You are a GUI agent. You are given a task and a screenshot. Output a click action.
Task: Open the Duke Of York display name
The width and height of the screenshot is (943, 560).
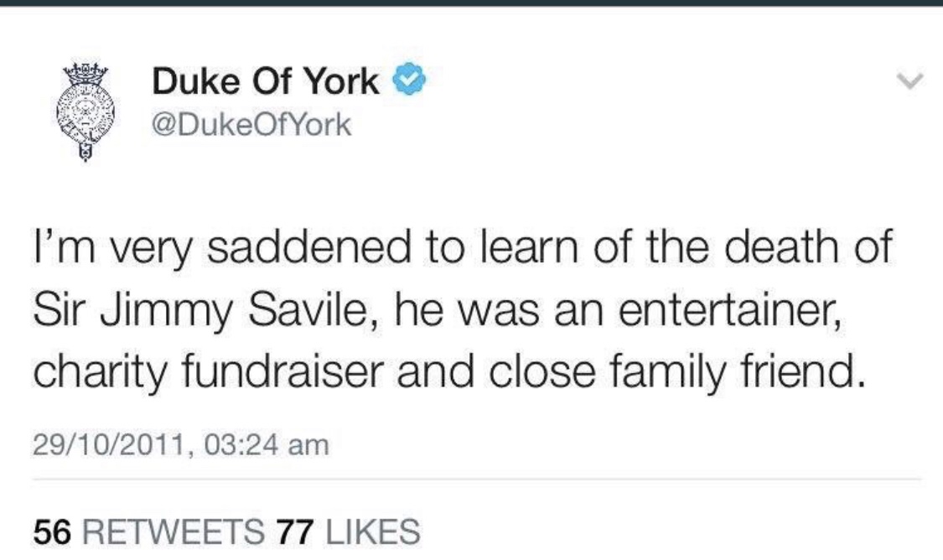click(x=266, y=83)
